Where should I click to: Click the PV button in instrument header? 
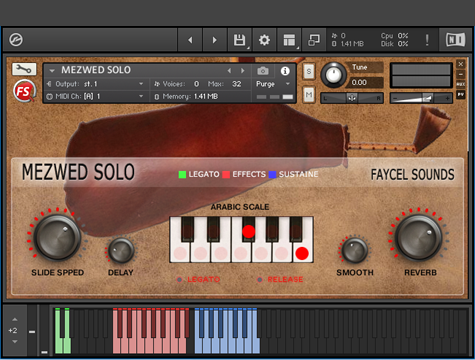click(461, 95)
